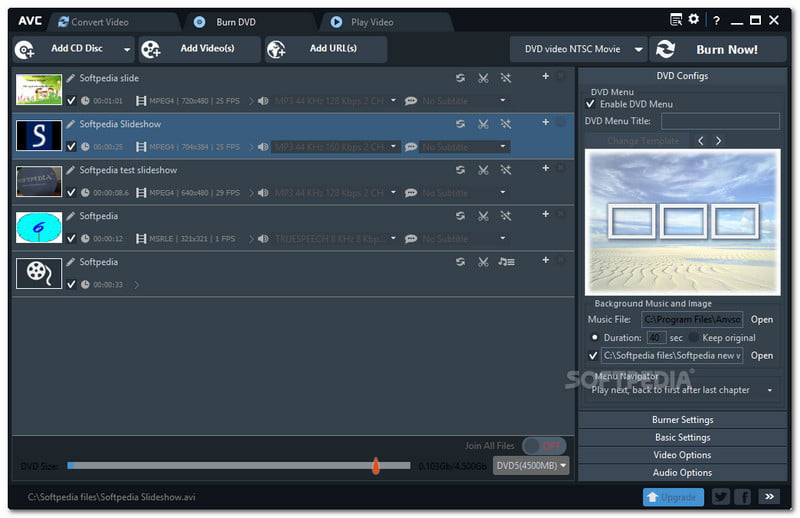
Task: Toggle the Join All Files switch
Action: click(x=543, y=446)
